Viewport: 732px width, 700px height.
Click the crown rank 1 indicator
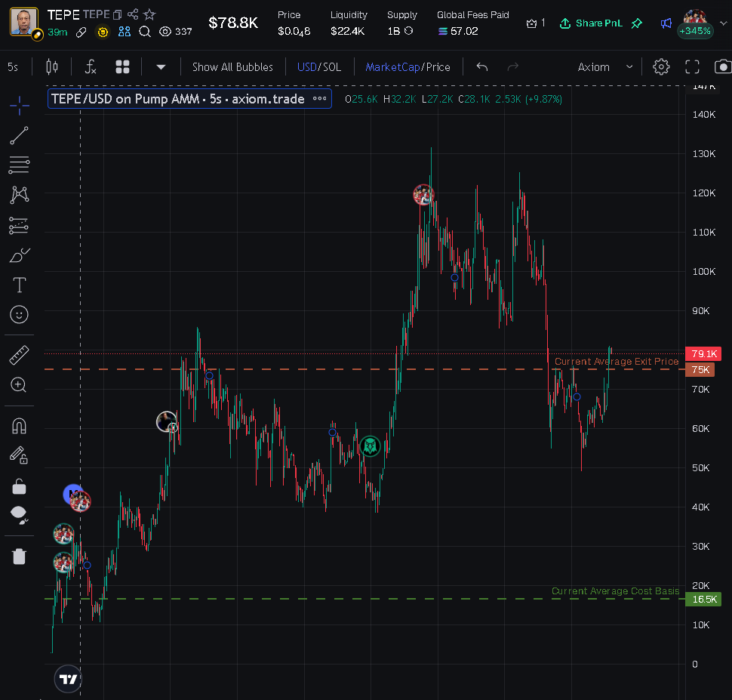click(536, 23)
